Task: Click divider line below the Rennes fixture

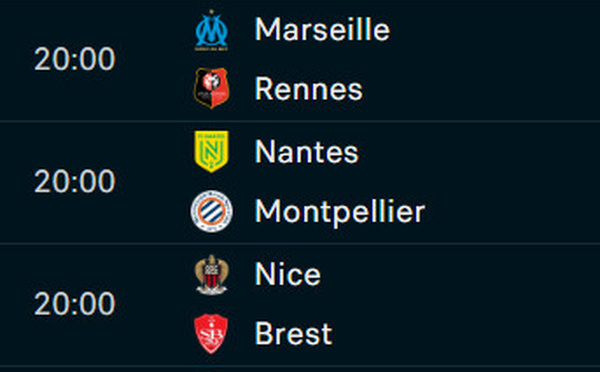Action: 300,122
